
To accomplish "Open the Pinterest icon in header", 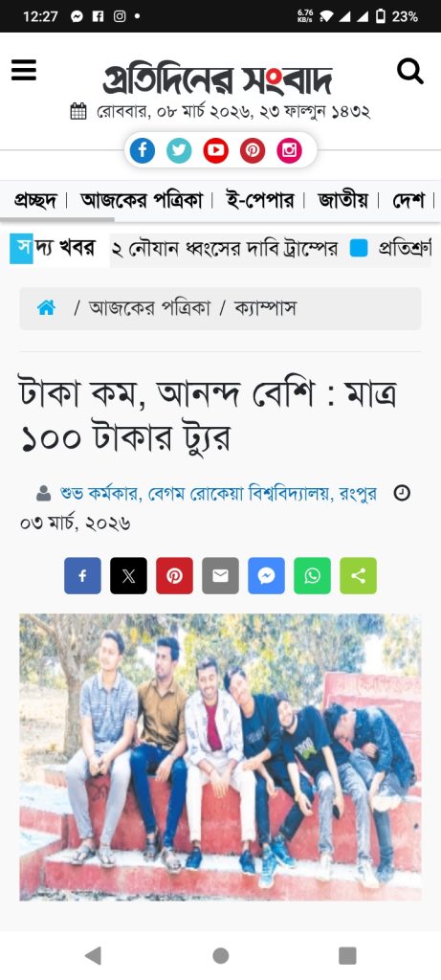I will coord(253,150).
